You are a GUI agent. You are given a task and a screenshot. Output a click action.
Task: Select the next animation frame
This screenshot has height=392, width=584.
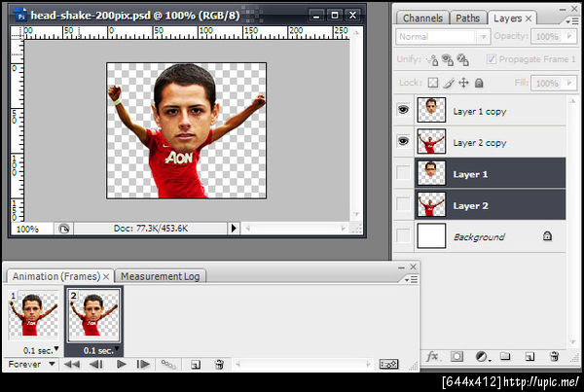(x=143, y=364)
